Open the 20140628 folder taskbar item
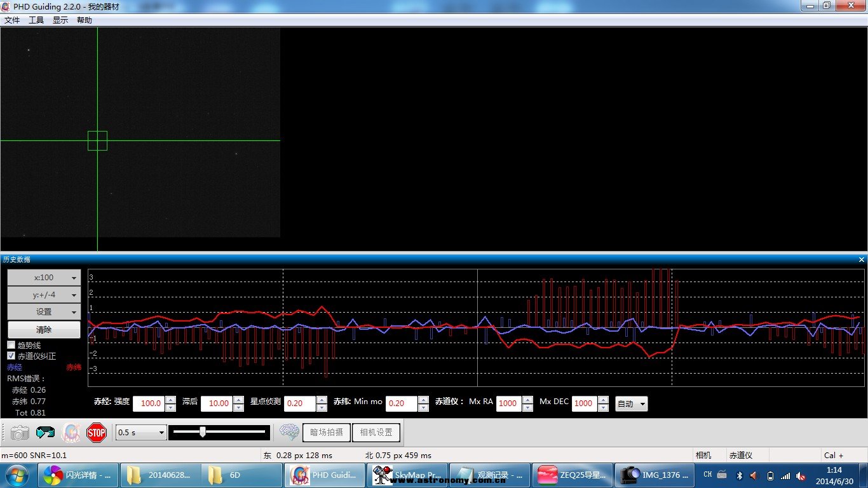 (160, 475)
